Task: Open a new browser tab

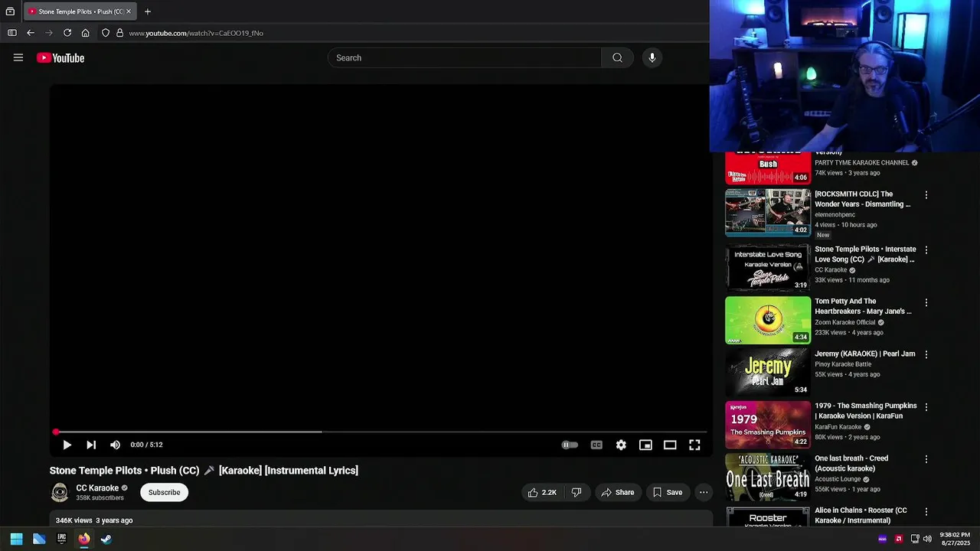Action: (x=148, y=11)
